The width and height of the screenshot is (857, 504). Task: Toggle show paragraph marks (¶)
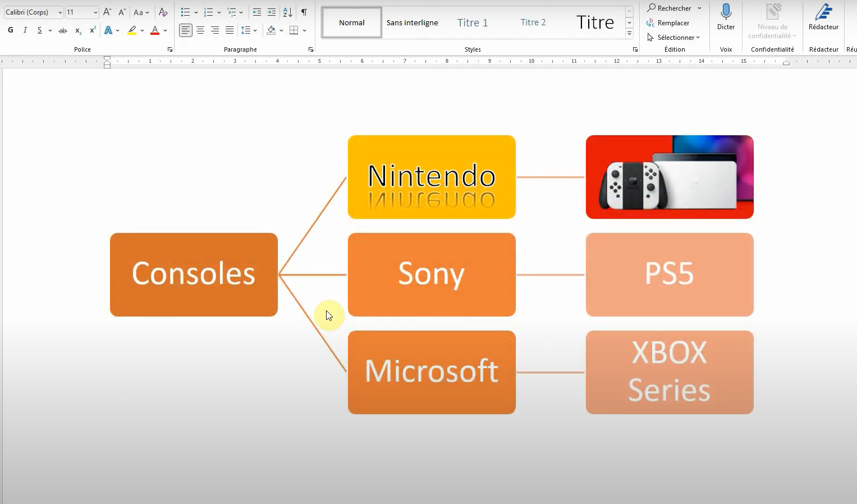click(x=304, y=12)
